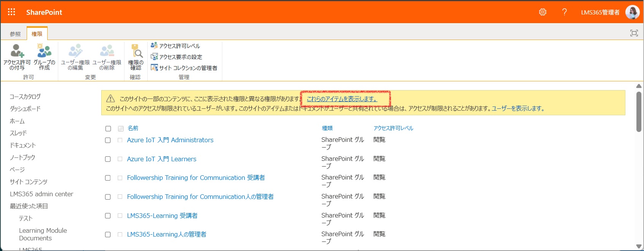Click the warning triangle icon
This screenshot has height=251, width=644.
pyautogui.click(x=110, y=99)
